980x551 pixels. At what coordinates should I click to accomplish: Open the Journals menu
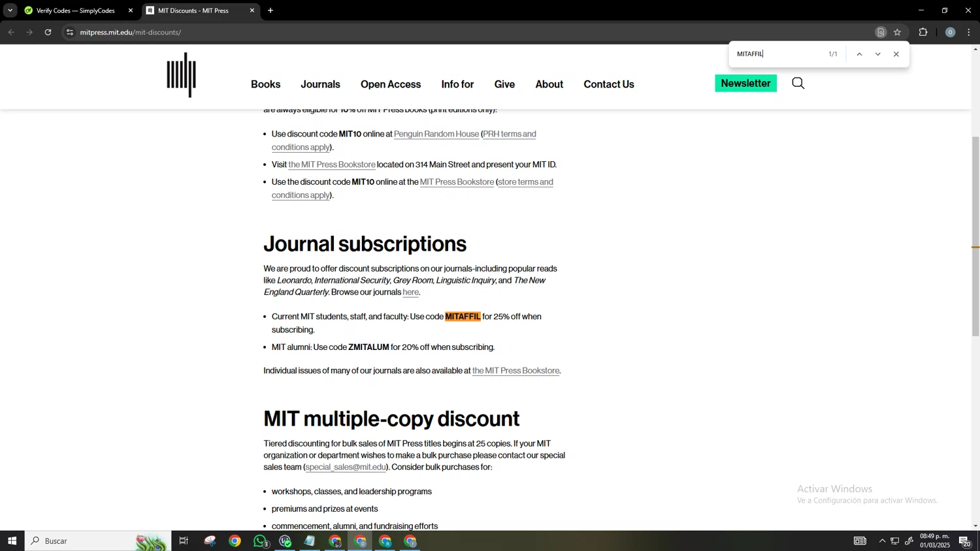pyautogui.click(x=320, y=84)
